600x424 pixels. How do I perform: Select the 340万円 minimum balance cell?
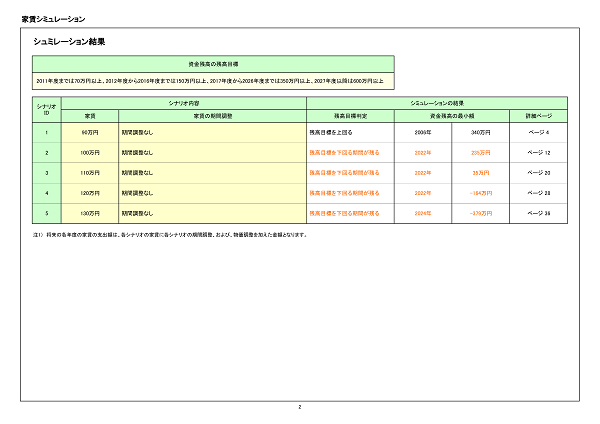(x=480, y=132)
